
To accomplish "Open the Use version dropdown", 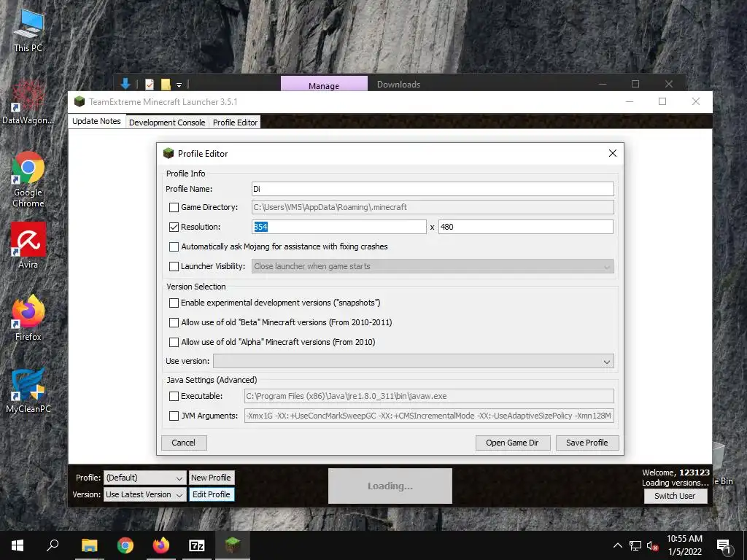I will click(x=413, y=361).
